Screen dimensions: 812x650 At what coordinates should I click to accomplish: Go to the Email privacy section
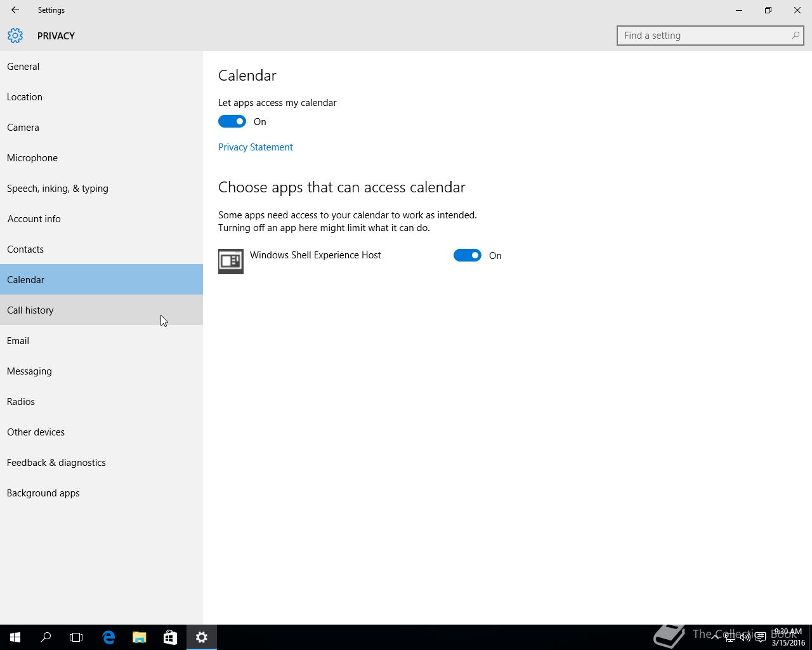pos(101,340)
